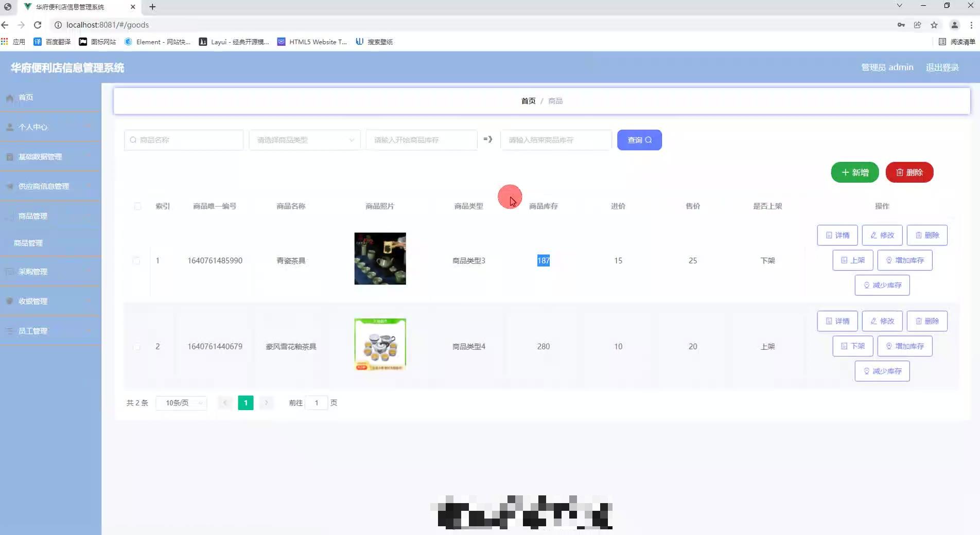Focus the 请输入开始商品库存 field

click(x=422, y=140)
